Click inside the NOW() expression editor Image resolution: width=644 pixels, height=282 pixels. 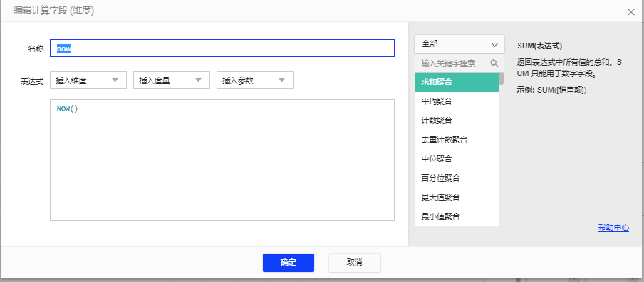222,160
